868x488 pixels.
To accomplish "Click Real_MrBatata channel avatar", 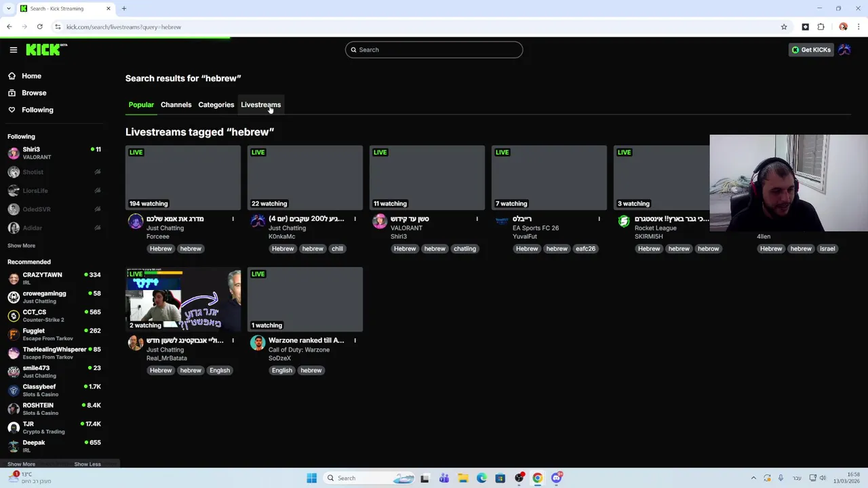I will tap(136, 343).
